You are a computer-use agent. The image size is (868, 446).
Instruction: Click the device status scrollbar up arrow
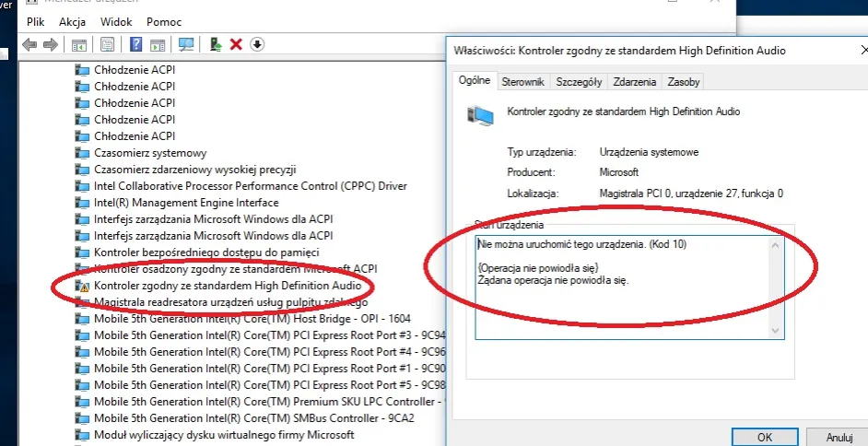pyautogui.click(x=776, y=244)
